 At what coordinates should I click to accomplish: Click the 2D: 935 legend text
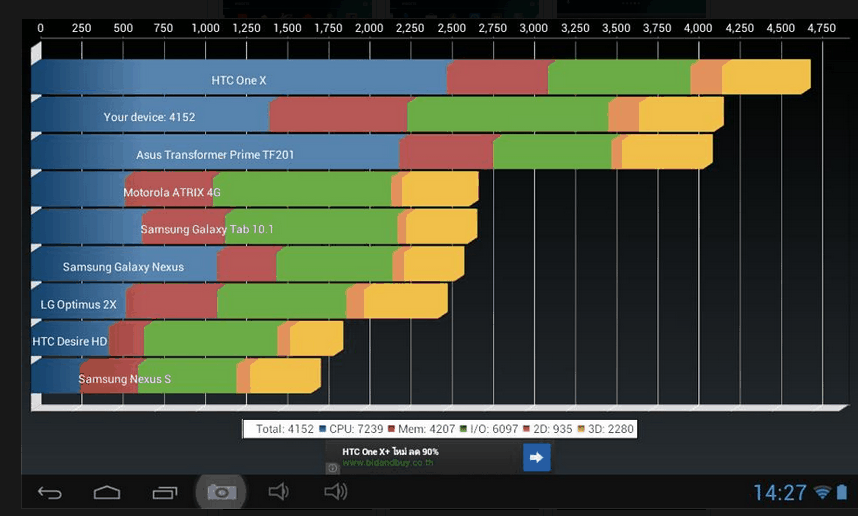pyautogui.click(x=552, y=429)
